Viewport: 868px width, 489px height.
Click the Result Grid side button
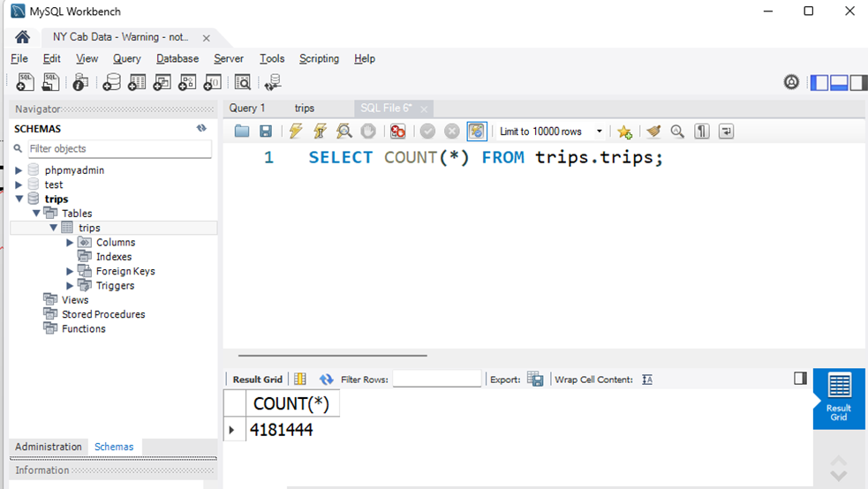pyautogui.click(x=838, y=398)
